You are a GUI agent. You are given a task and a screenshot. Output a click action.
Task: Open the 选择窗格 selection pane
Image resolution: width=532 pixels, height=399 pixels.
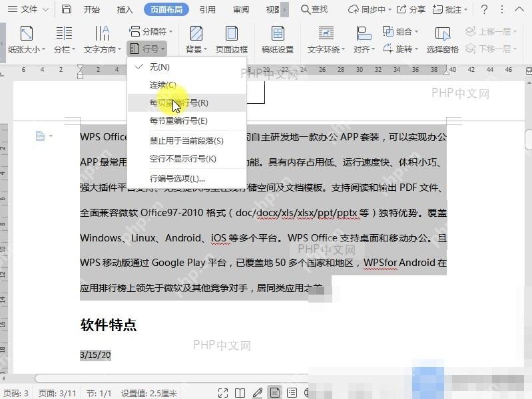click(x=442, y=39)
